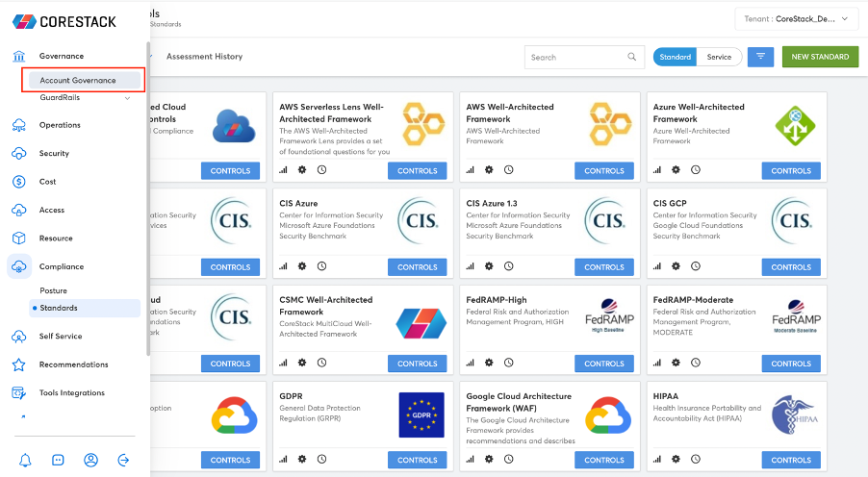Open CONTROLS for FedRAMP-Moderate
Viewport: 868px width, 477px height.
click(791, 364)
